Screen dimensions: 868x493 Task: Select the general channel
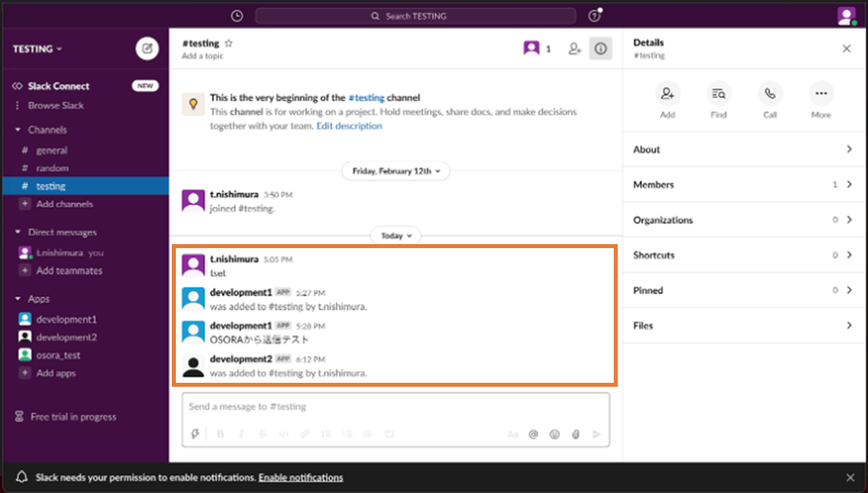(x=51, y=150)
